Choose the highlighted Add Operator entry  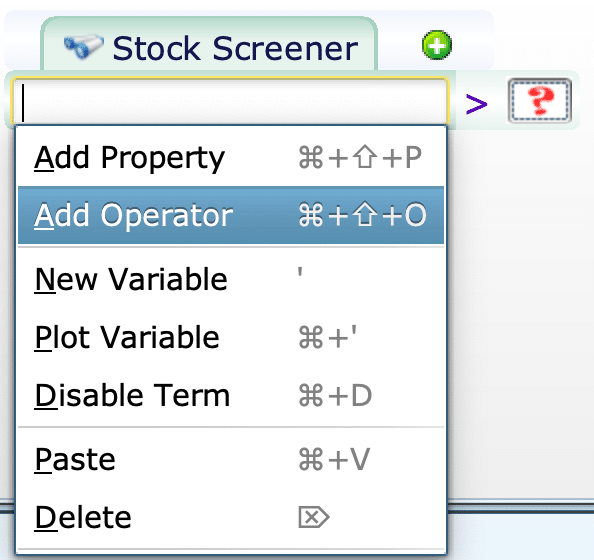231,215
